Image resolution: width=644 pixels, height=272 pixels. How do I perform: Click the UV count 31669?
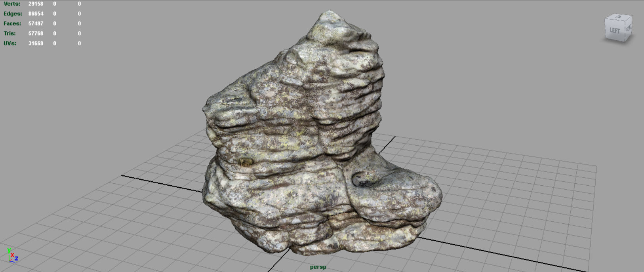(x=36, y=43)
